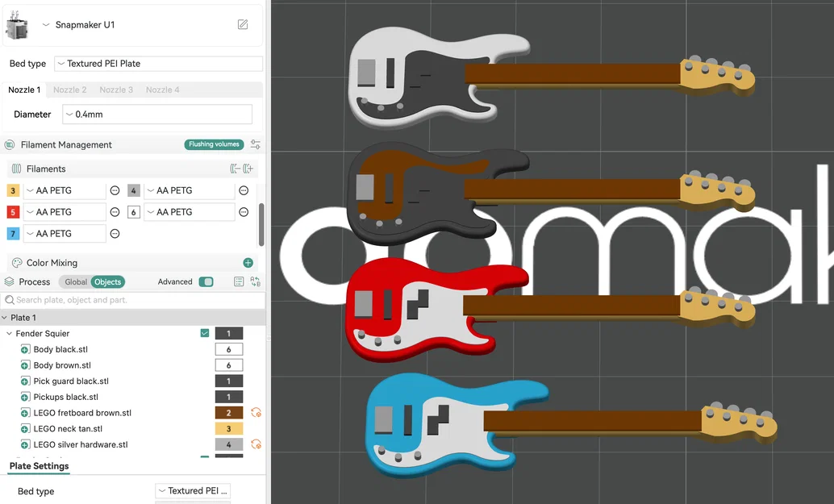Open the process settings list icon
The height and width of the screenshot is (504, 834).
click(x=239, y=281)
